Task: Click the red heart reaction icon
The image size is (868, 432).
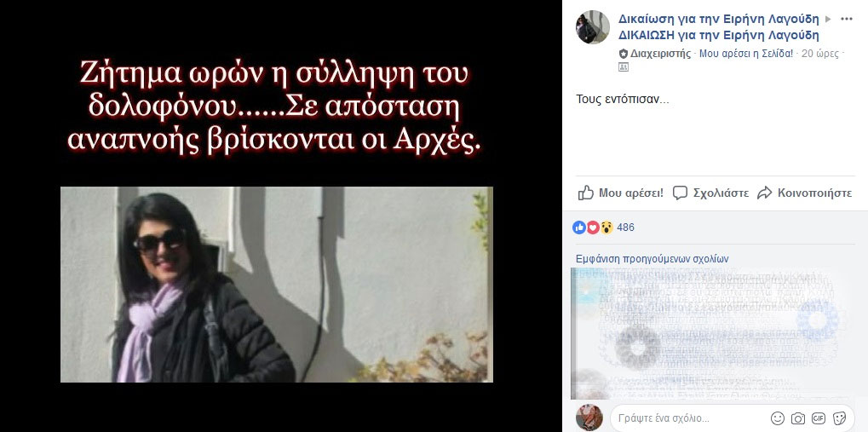Action: tap(593, 227)
